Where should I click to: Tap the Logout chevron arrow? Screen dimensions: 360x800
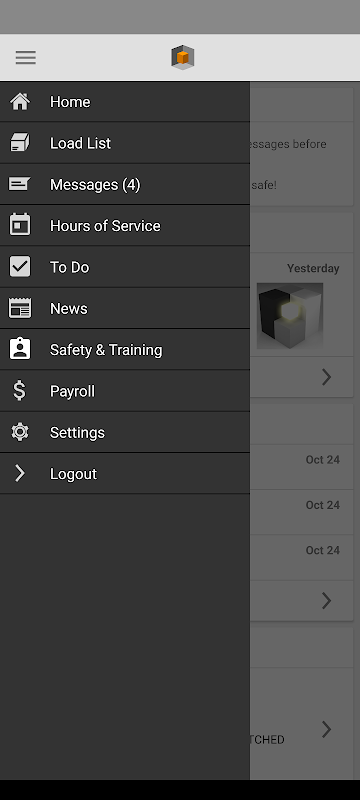pyautogui.click(x=19, y=473)
